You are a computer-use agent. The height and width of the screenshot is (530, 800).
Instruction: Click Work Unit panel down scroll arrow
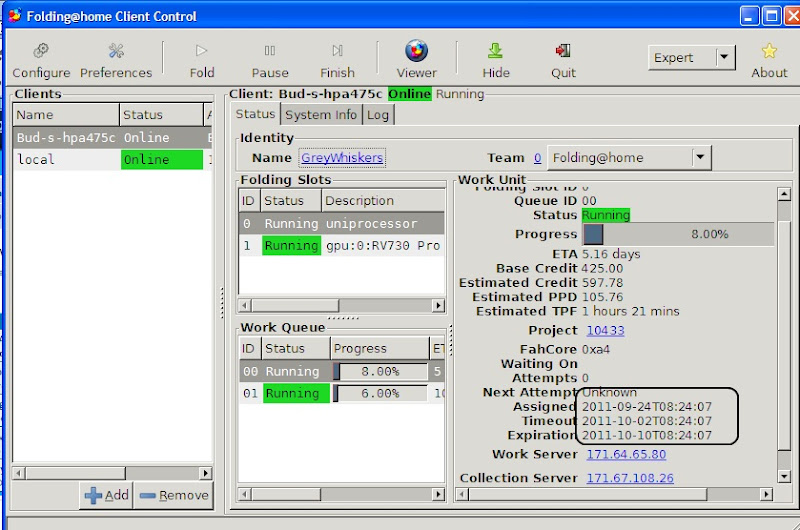coord(784,476)
